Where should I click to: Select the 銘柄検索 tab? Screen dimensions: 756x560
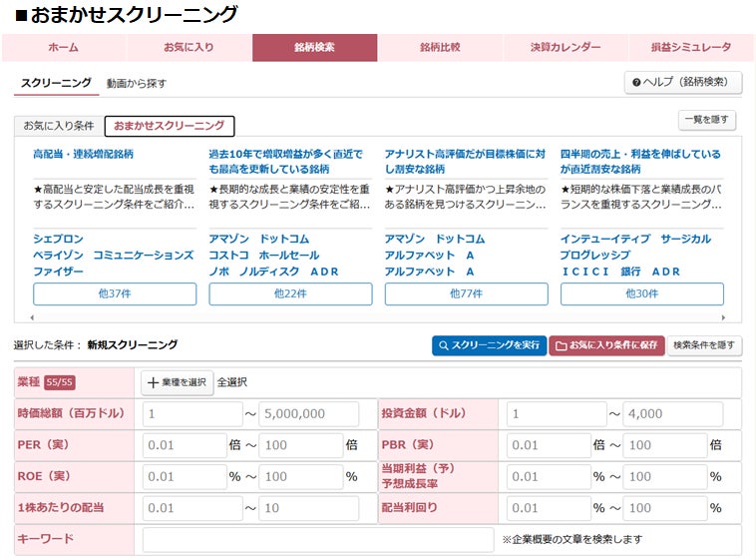pos(315,47)
